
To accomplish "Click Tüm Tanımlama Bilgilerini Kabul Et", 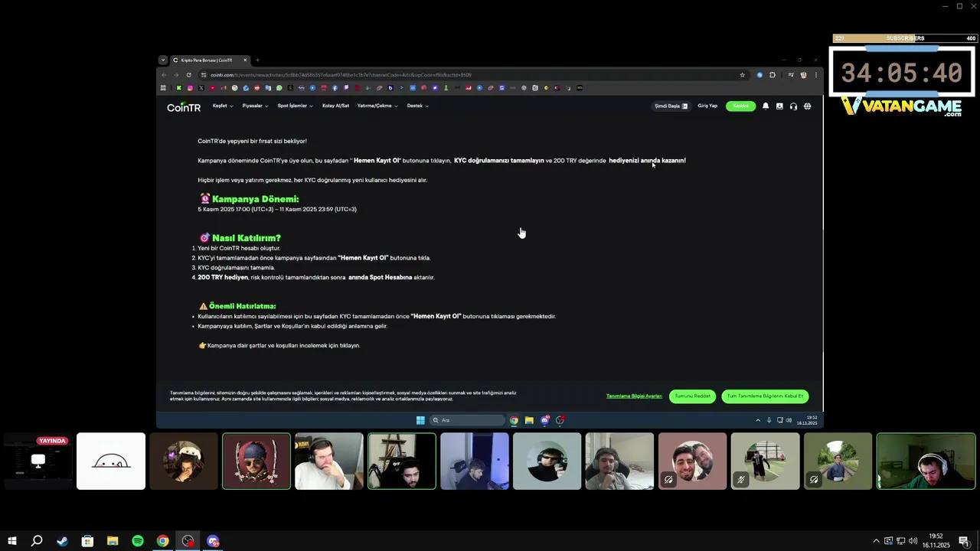I will pos(765,396).
